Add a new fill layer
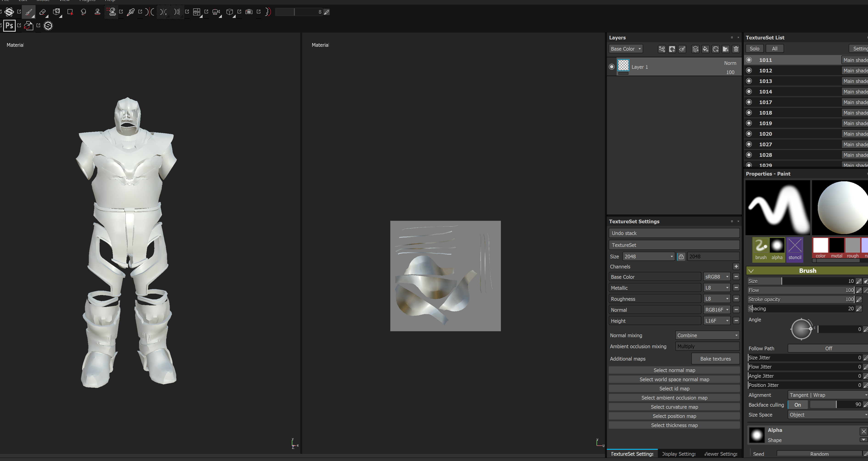The height and width of the screenshot is (461, 868). (x=705, y=49)
